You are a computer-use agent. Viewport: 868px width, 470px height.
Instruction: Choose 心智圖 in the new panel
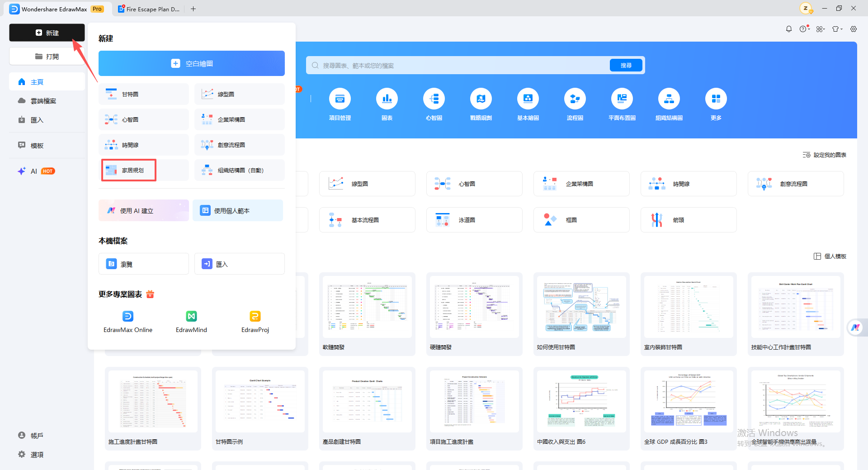pyautogui.click(x=144, y=119)
